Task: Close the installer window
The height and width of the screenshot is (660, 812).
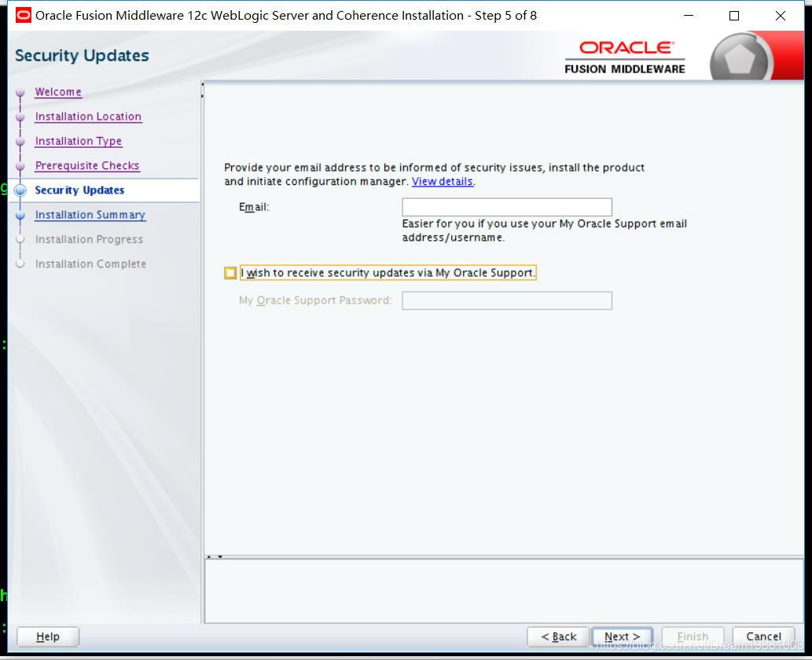Action: [x=780, y=16]
